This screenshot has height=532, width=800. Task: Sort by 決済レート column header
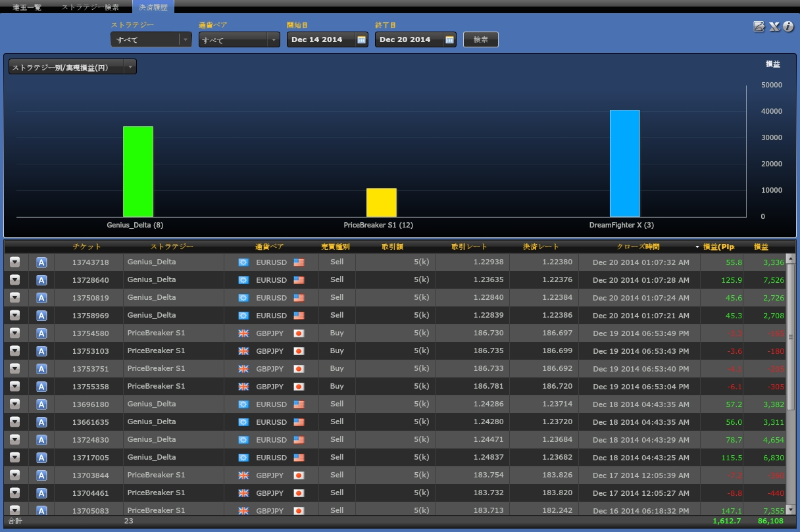tap(541, 247)
